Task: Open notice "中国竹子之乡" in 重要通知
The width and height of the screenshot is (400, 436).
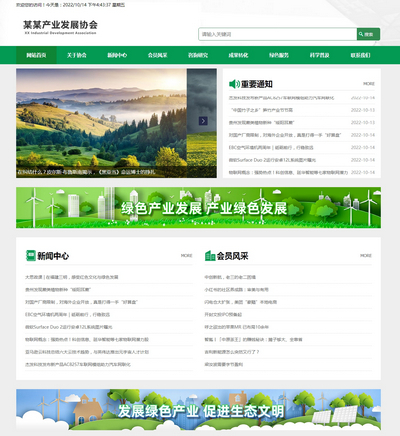Action: coord(262,110)
